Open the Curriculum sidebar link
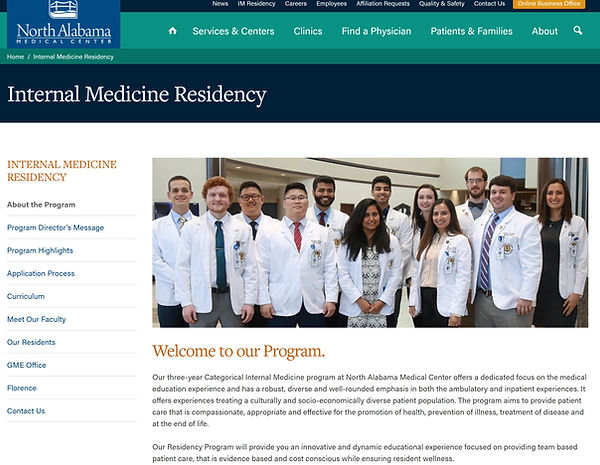 (x=26, y=296)
